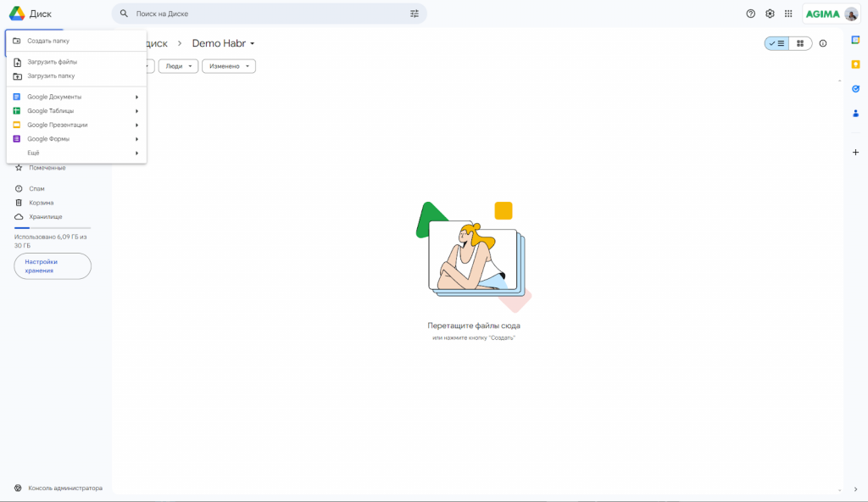The image size is (868, 502).
Task: Open the search filter options icon
Action: 415,14
